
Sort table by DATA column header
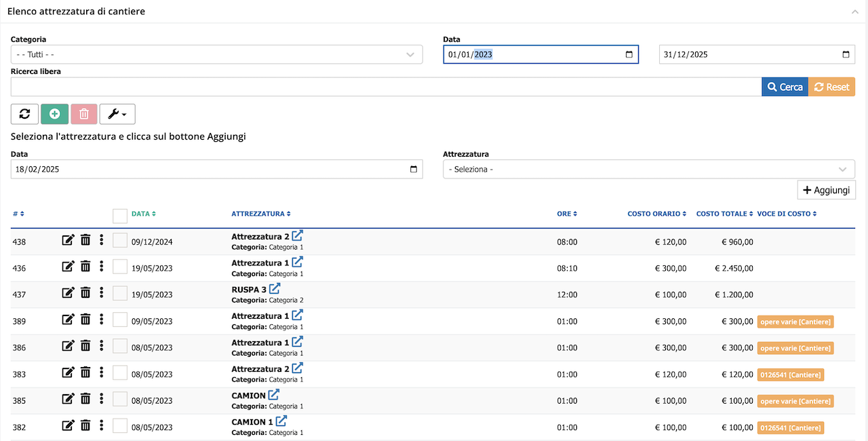(x=143, y=214)
